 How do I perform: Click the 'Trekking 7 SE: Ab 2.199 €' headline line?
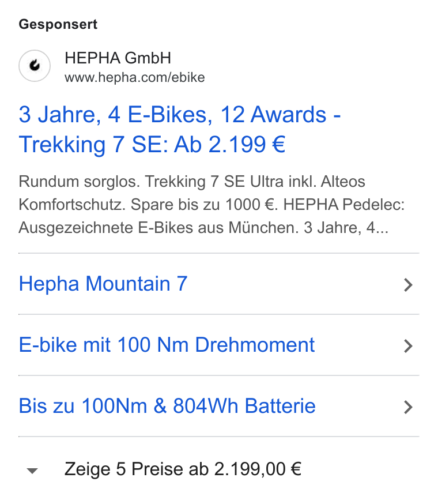(152, 144)
